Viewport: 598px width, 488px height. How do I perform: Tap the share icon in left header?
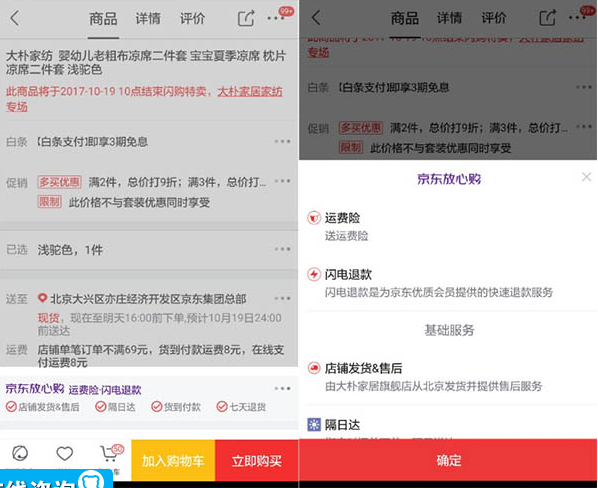click(246, 18)
